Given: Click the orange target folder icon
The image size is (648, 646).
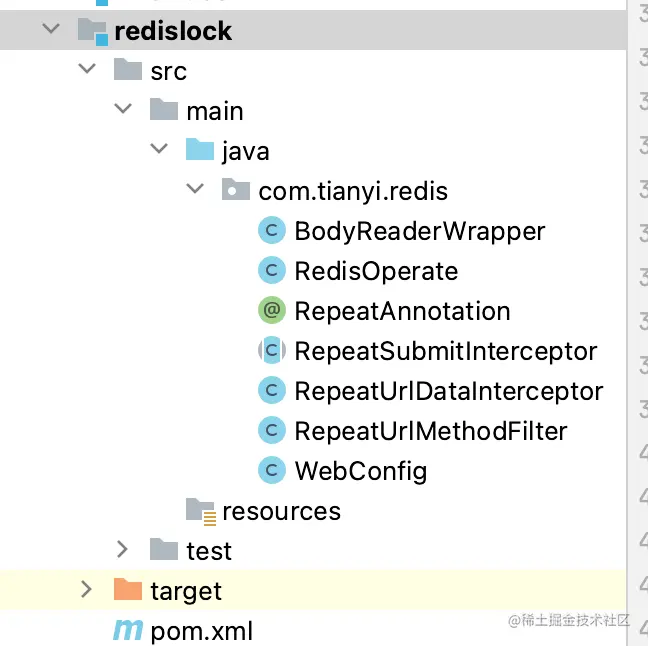Looking at the screenshot, I should click(128, 590).
